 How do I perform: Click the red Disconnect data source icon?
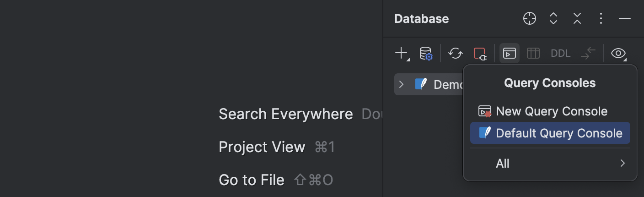point(479,54)
